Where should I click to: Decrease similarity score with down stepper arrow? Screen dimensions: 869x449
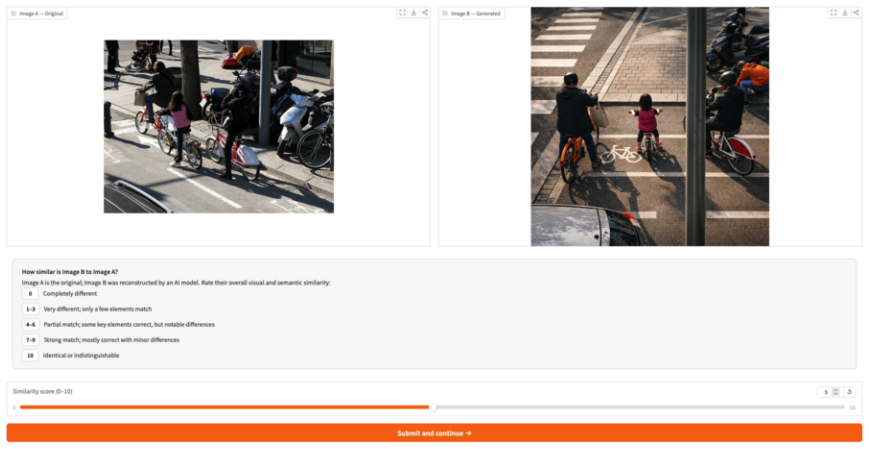coord(835,394)
